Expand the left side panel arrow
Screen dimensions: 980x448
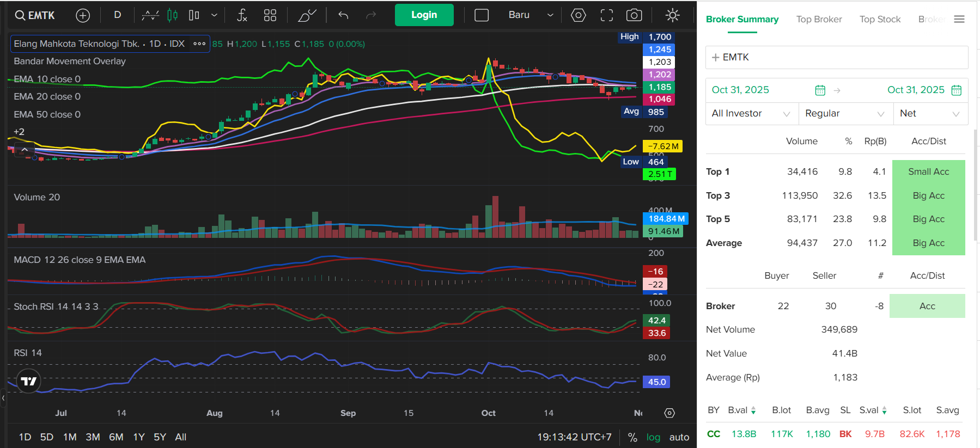point(3,398)
